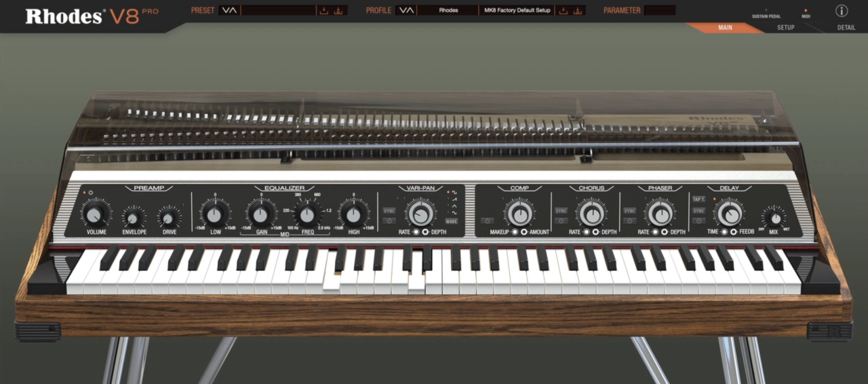This screenshot has width=868, height=384.
Task: Select the triangle wave shape for Vari-Pan
Action: 454,206
